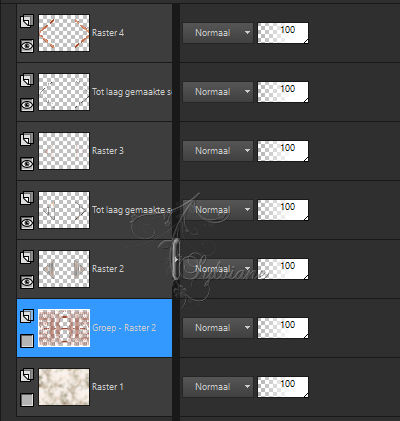Hide the Raster 4 layer via eye icon

click(27, 46)
